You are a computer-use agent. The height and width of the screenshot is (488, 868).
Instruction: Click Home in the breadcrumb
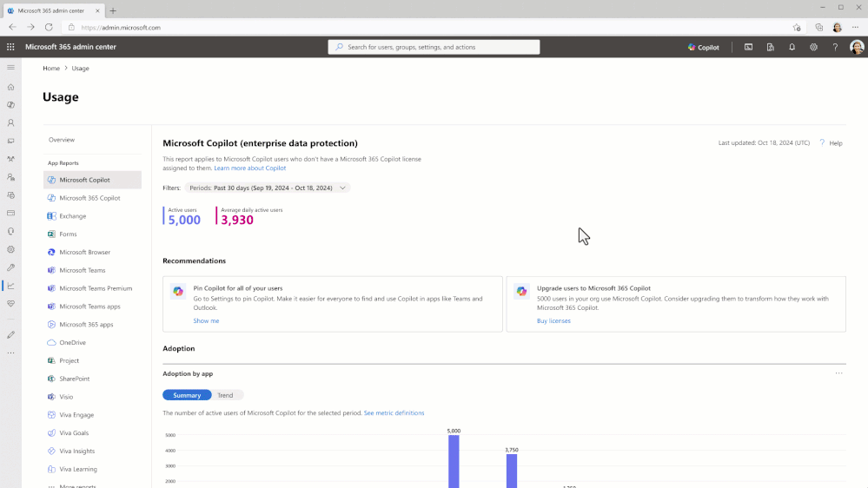(51, 69)
